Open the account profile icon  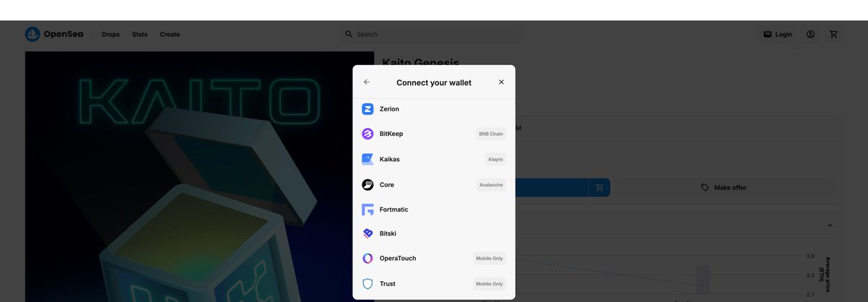pos(811,34)
